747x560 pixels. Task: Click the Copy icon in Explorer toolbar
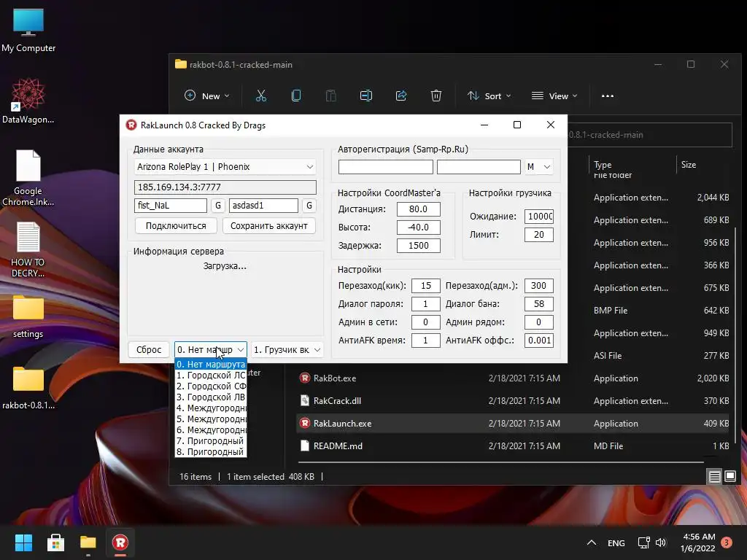point(296,96)
